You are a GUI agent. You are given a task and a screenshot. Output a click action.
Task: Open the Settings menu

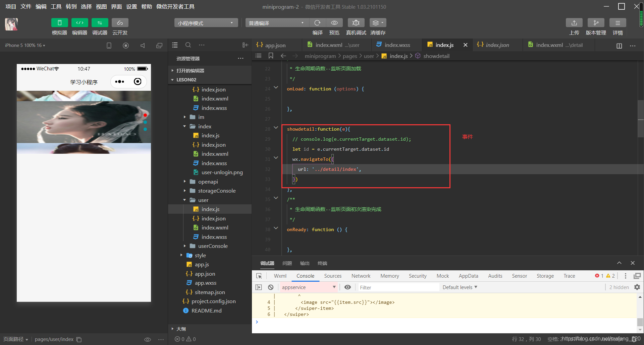(x=131, y=6)
